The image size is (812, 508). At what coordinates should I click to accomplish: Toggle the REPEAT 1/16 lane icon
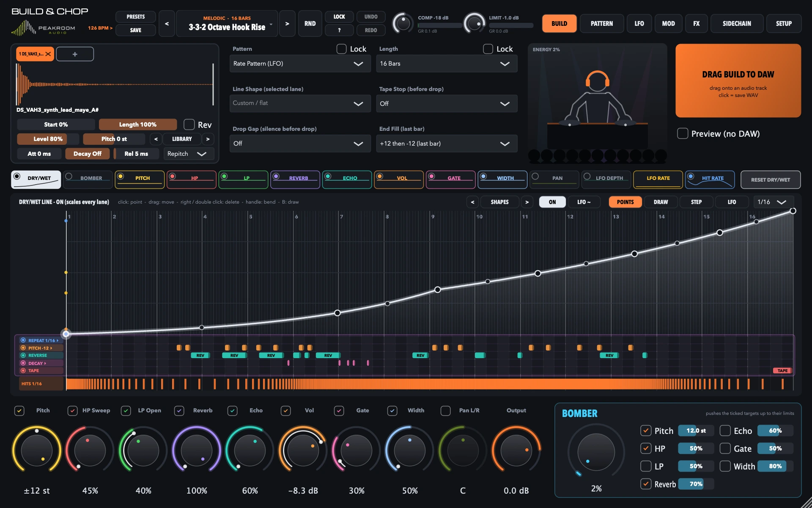(x=23, y=340)
